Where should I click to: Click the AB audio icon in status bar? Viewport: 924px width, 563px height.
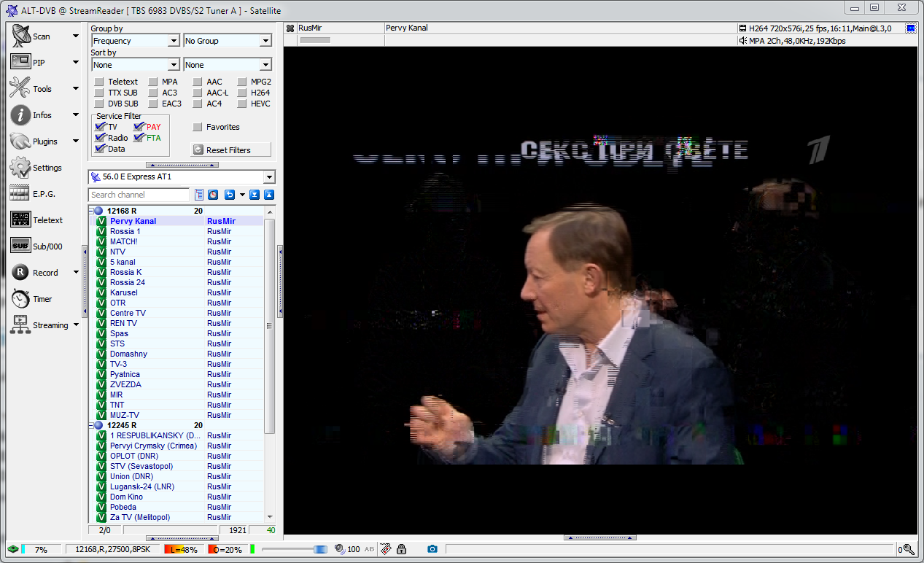click(x=369, y=549)
